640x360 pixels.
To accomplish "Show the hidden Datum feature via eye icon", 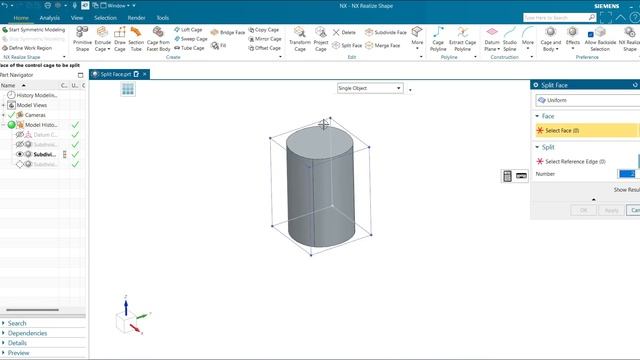I will click(x=20, y=135).
